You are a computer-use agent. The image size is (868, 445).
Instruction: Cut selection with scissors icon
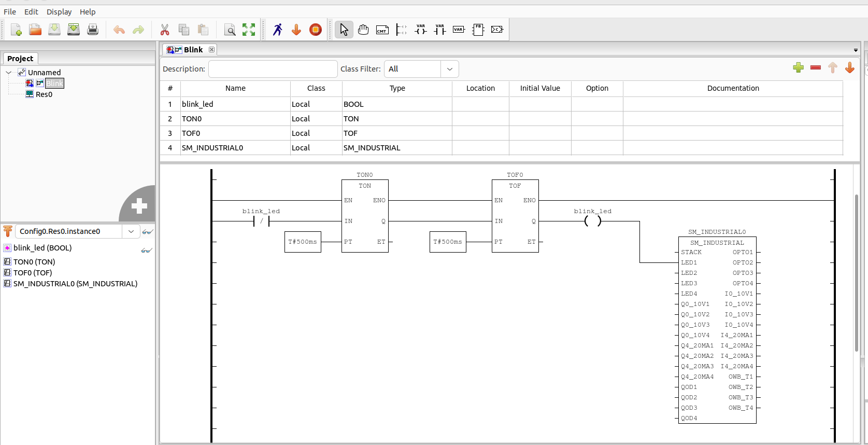tap(165, 30)
